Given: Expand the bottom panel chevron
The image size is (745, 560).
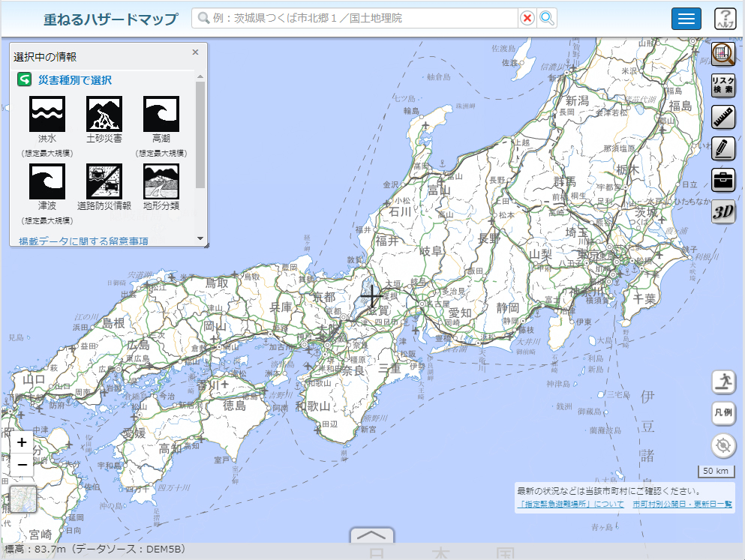Looking at the screenshot, I should pyautogui.click(x=372, y=536).
